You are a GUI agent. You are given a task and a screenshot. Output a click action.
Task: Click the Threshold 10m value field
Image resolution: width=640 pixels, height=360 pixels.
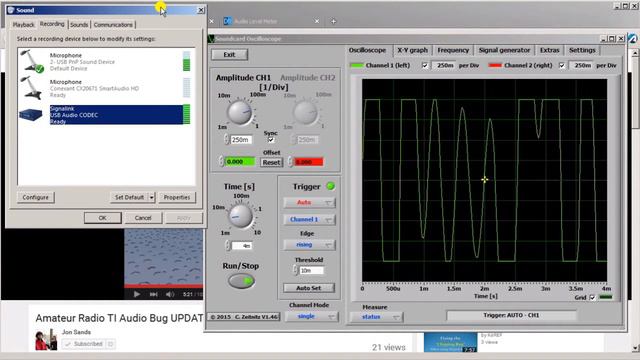point(311,270)
